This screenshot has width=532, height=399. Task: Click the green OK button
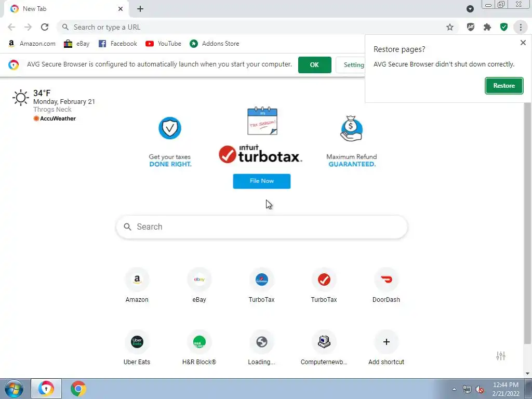coord(314,65)
